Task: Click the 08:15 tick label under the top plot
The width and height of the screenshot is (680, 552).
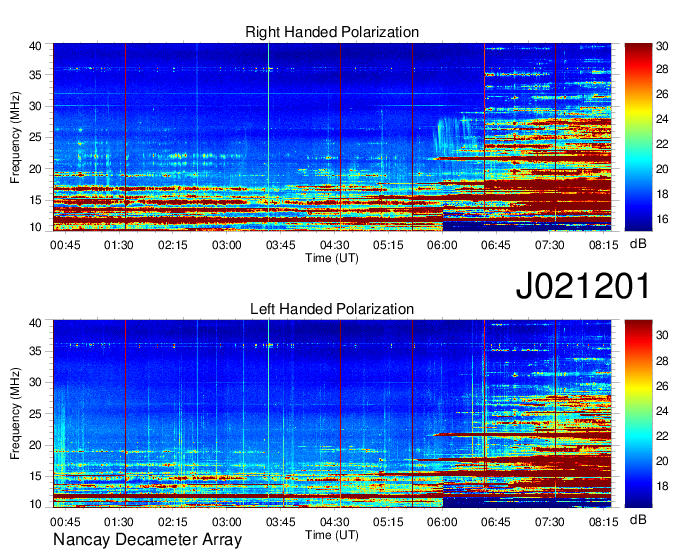Action: (604, 245)
